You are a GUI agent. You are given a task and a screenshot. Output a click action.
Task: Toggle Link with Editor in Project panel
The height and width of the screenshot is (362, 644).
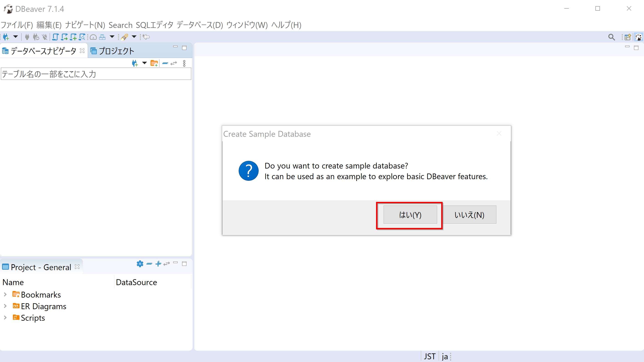pyautogui.click(x=167, y=264)
